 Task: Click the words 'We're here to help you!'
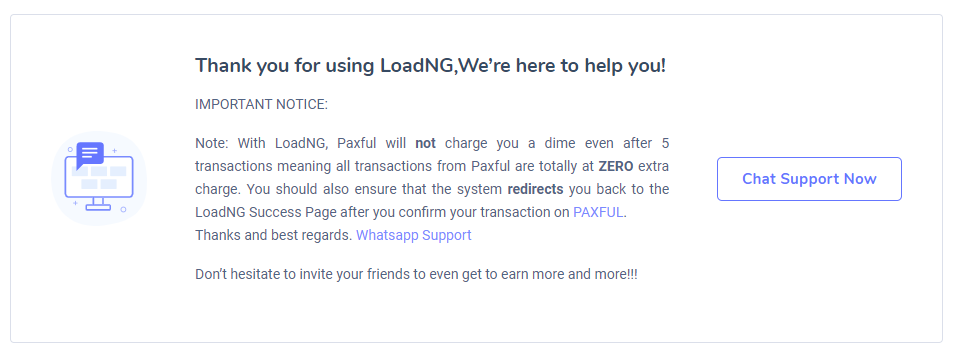click(x=561, y=65)
